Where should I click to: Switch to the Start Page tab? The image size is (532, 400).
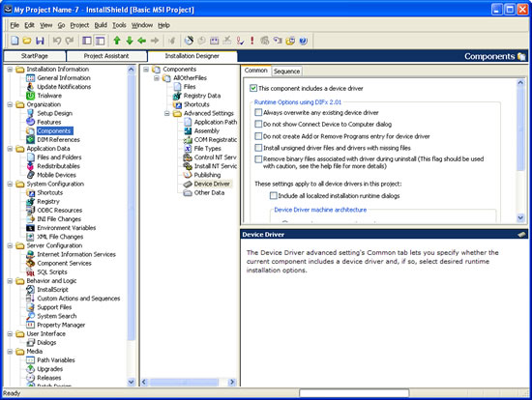point(35,56)
